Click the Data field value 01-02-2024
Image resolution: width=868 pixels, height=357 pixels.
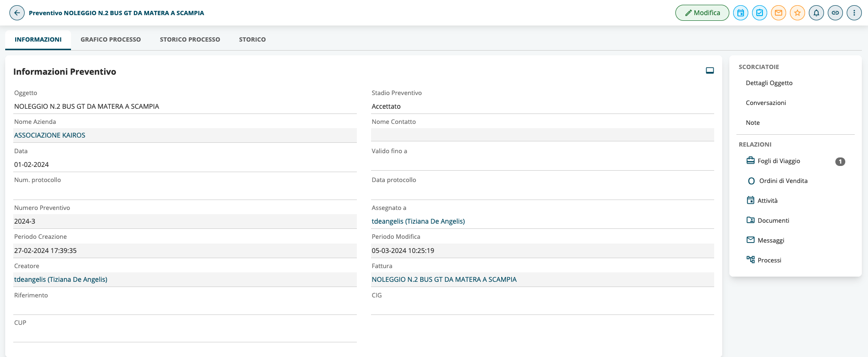tap(32, 165)
